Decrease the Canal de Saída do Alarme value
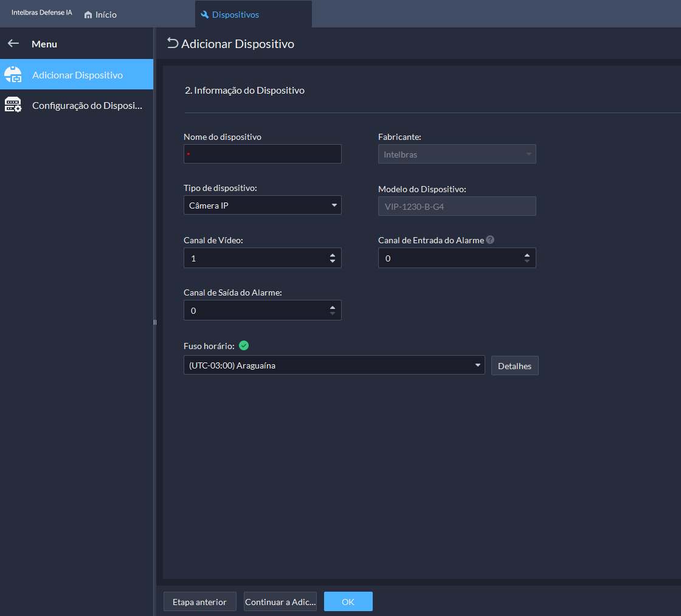 (x=333, y=314)
